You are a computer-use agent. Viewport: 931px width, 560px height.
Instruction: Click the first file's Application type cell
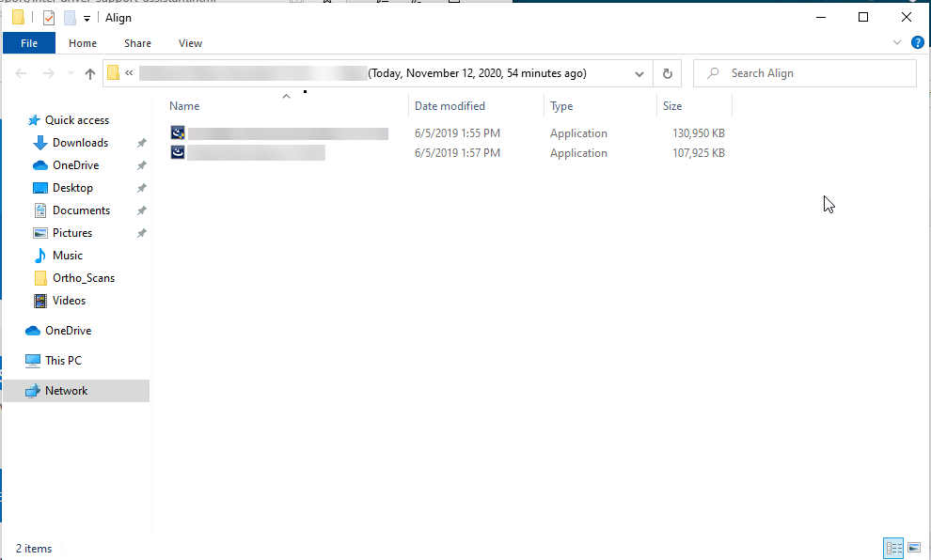click(x=578, y=133)
